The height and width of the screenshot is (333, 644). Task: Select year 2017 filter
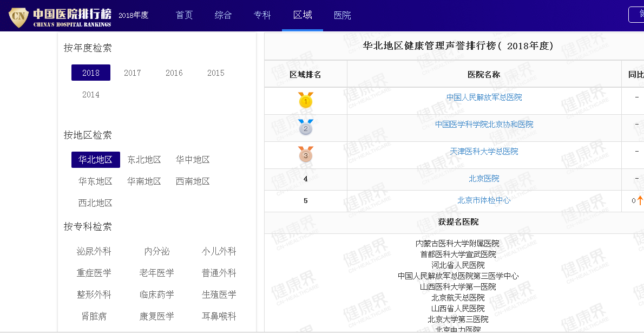(132, 73)
